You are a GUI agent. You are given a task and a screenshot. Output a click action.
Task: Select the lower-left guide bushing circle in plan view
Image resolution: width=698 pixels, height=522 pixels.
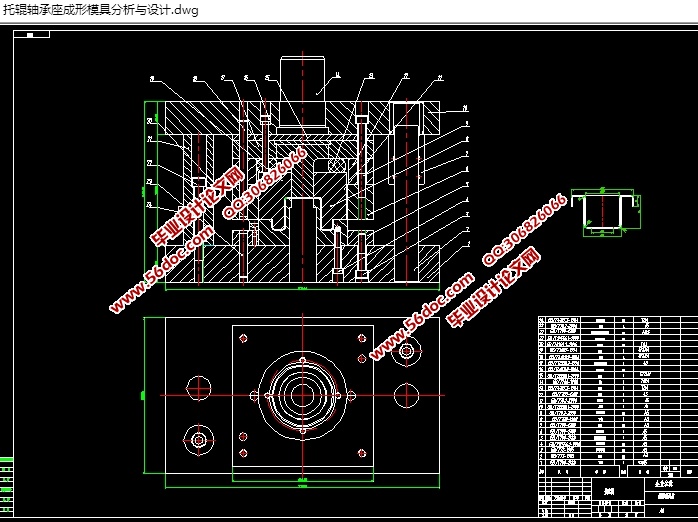click(x=198, y=438)
